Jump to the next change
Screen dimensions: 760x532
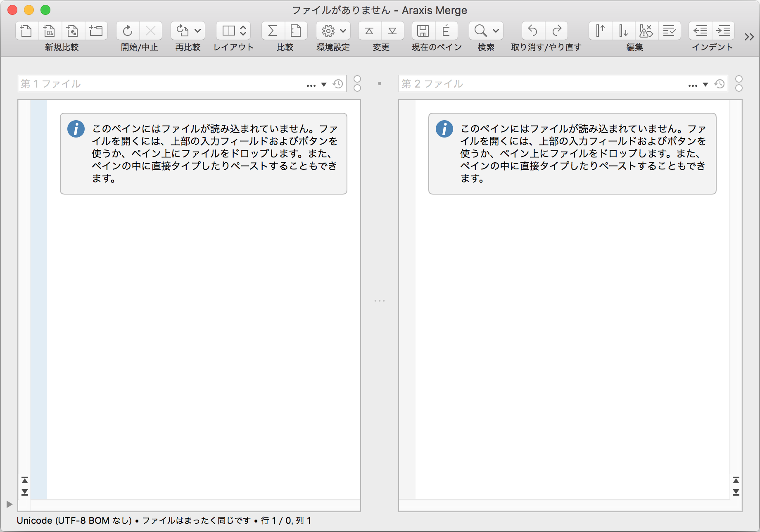[392, 30]
